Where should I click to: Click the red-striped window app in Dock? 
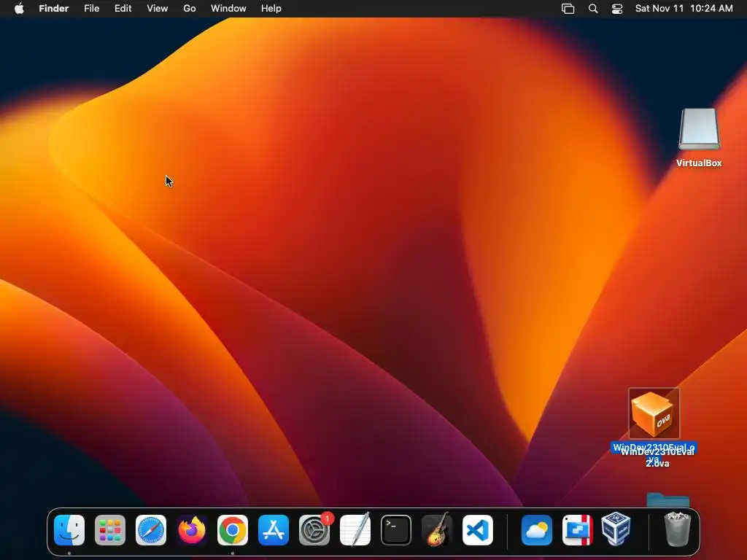(578, 530)
